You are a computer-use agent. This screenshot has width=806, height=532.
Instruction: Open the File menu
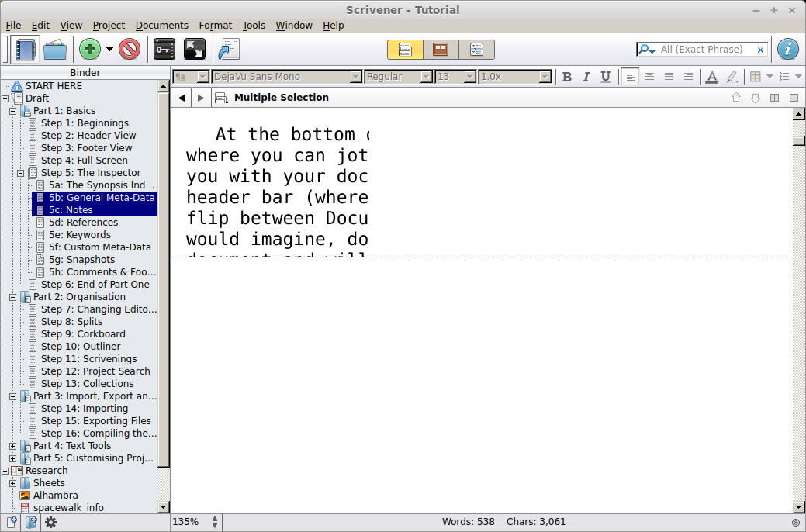click(13, 25)
